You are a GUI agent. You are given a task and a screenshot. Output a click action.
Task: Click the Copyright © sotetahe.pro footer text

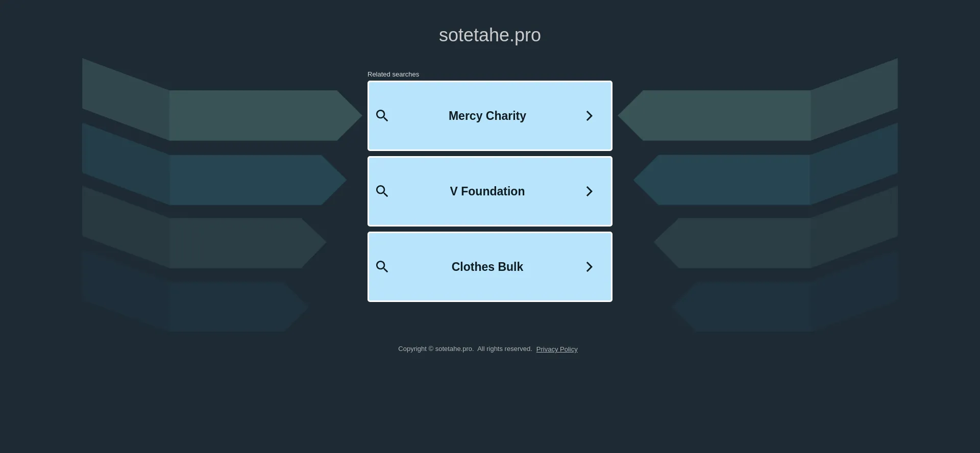[435, 349]
